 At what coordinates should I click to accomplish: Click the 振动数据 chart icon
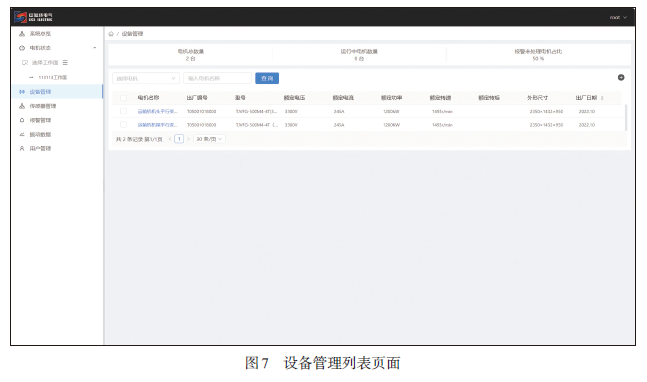pyautogui.click(x=22, y=134)
